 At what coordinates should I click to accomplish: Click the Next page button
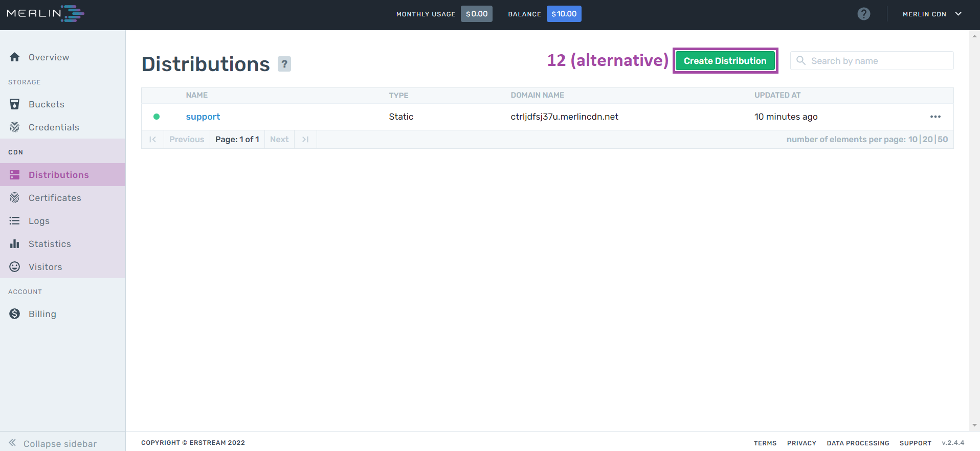click(x=279, y=140)
